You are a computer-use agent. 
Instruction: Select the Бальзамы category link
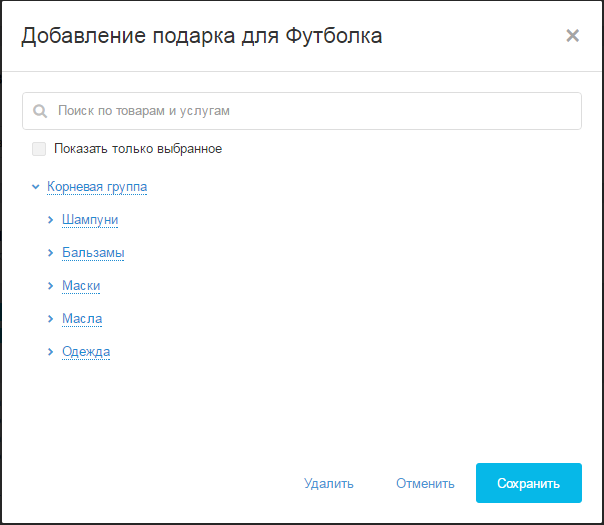pyautogui.click(x=93, y=253)
